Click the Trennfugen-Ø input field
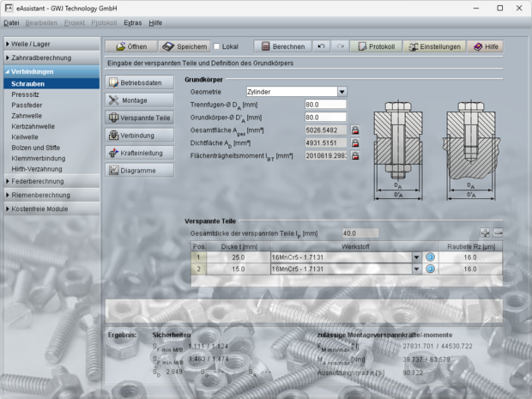The height and width of the screenshot is (399, 532). pos(325,104)
